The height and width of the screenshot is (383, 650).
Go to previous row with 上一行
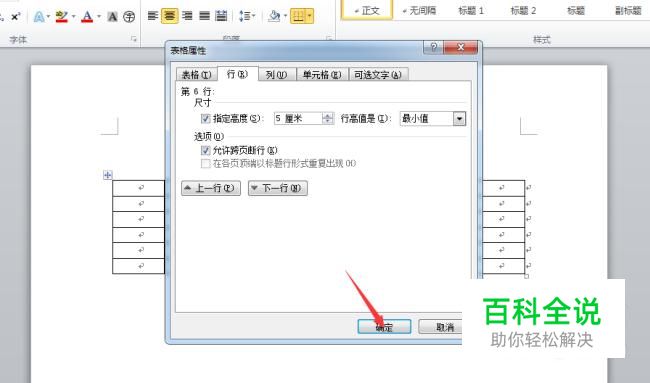tap(211, 188)
